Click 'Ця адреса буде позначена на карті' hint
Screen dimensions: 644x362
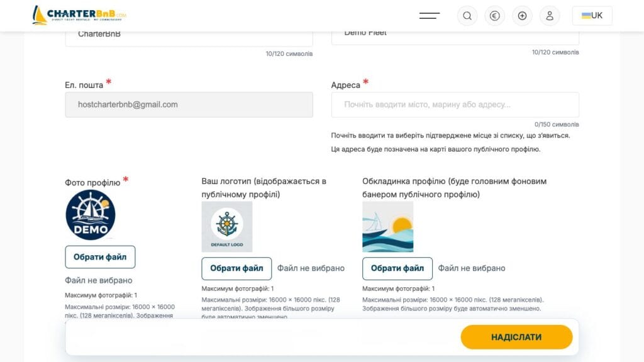coord(436,149)
